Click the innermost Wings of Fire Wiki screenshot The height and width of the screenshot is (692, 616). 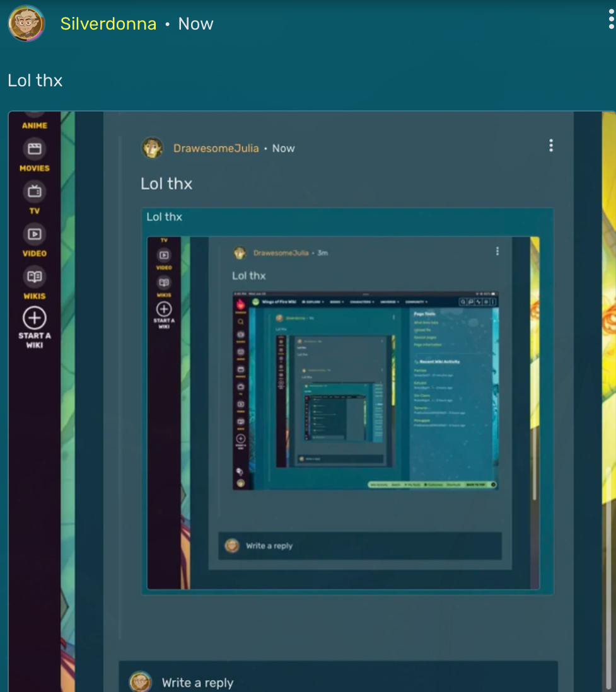(365, 391)
